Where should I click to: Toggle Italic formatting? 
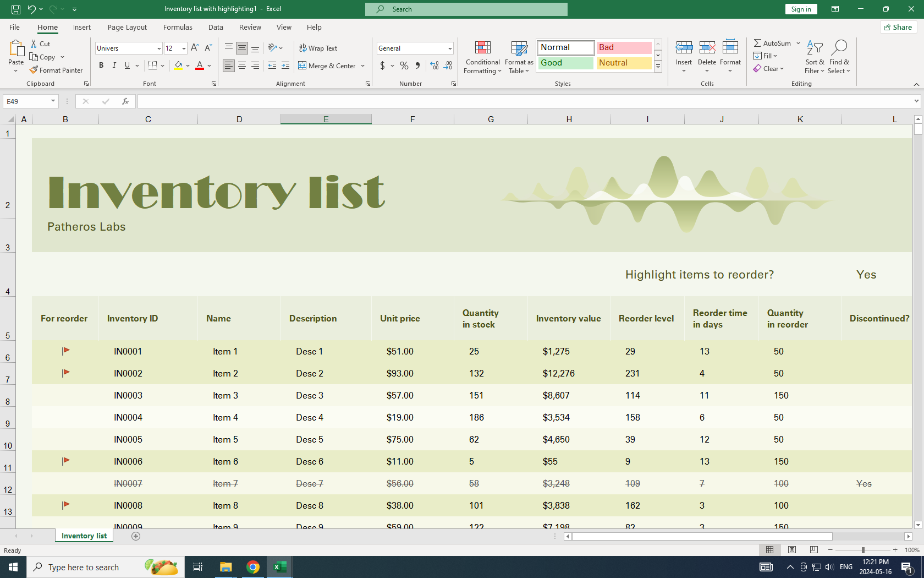pos(114,66)
